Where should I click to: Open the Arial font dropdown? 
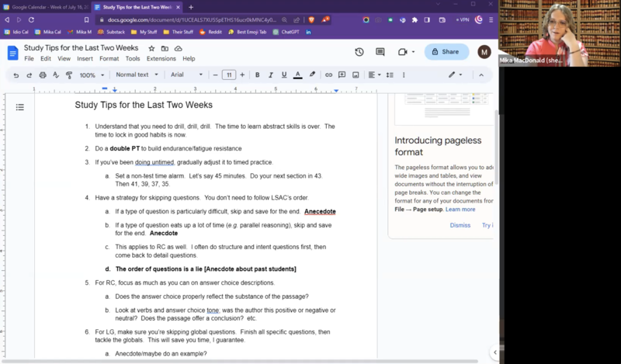coord(186,75)
